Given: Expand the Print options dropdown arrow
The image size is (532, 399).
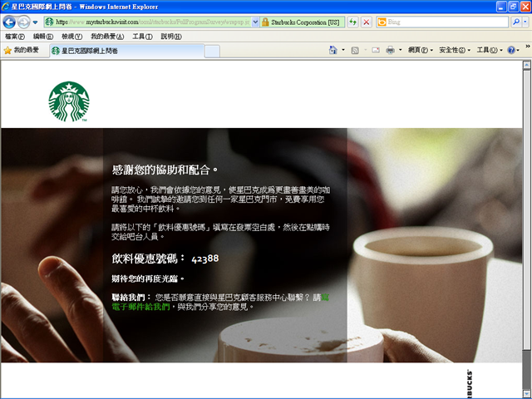Looking at the screenshot, I should coord(401,50).
